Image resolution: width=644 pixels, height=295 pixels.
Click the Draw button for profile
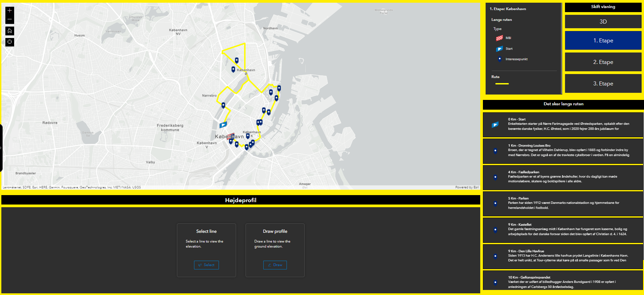(275, 265)
